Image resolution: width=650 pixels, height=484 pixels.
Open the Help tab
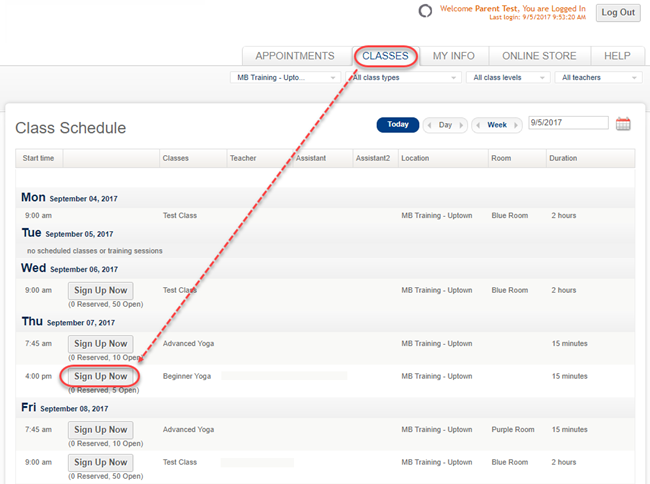click(617, 56)
